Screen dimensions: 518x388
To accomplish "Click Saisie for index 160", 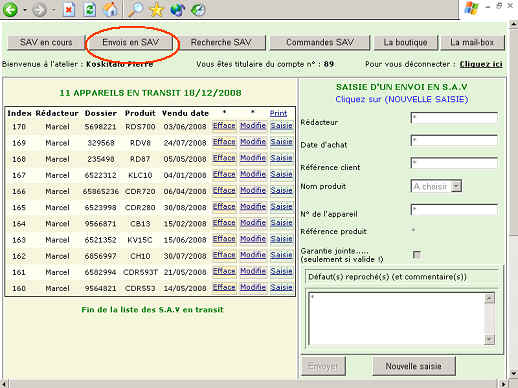I will pos(281,287).
